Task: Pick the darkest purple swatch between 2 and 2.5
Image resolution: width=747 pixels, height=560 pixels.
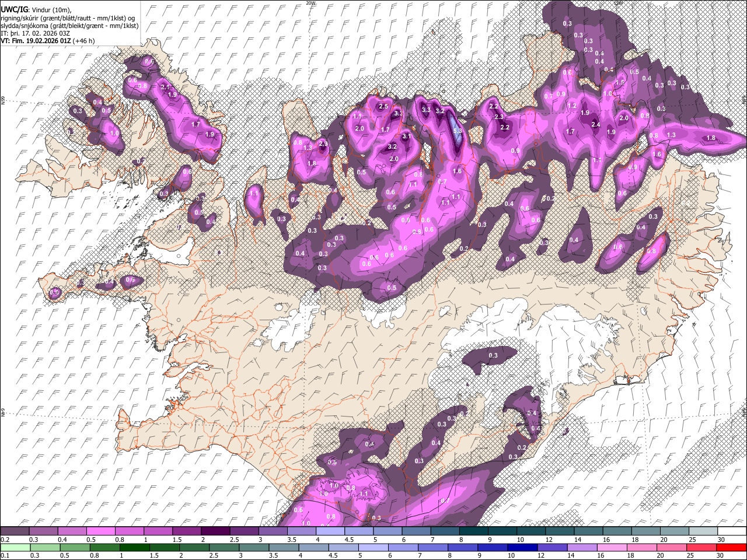Action: pos(217,531)
